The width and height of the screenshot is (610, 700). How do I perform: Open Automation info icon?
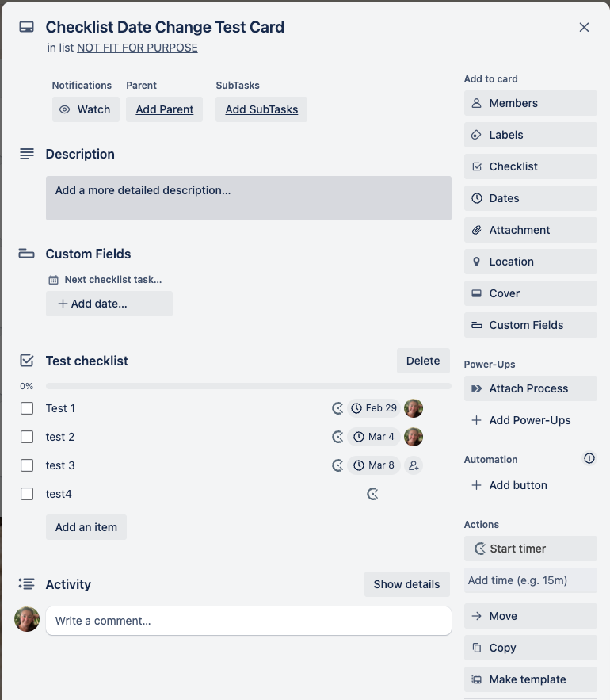(589, 458)
